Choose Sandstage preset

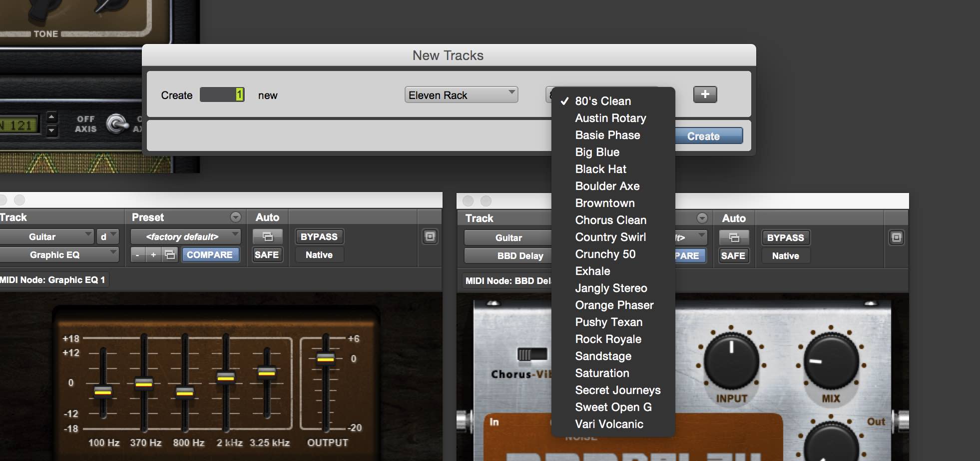click(613, 356)
